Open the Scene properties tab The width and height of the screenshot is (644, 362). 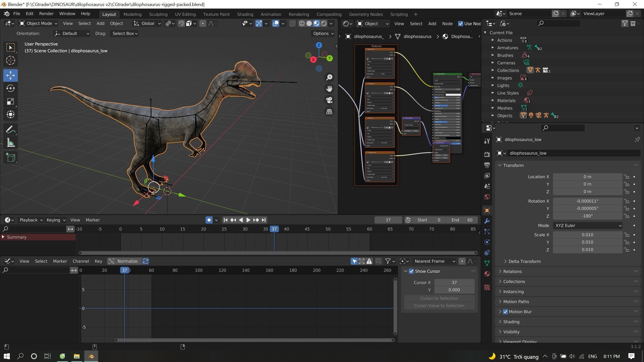click(487, 186)
